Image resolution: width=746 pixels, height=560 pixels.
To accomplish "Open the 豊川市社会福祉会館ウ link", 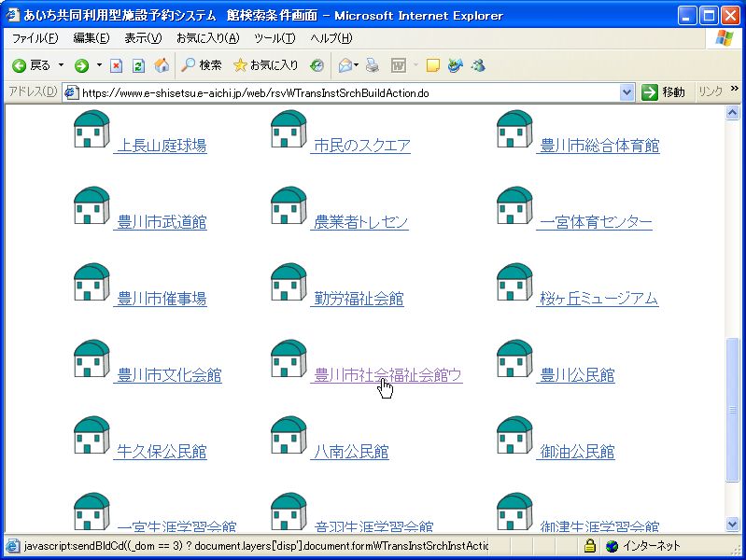I will tap(387, 375).
